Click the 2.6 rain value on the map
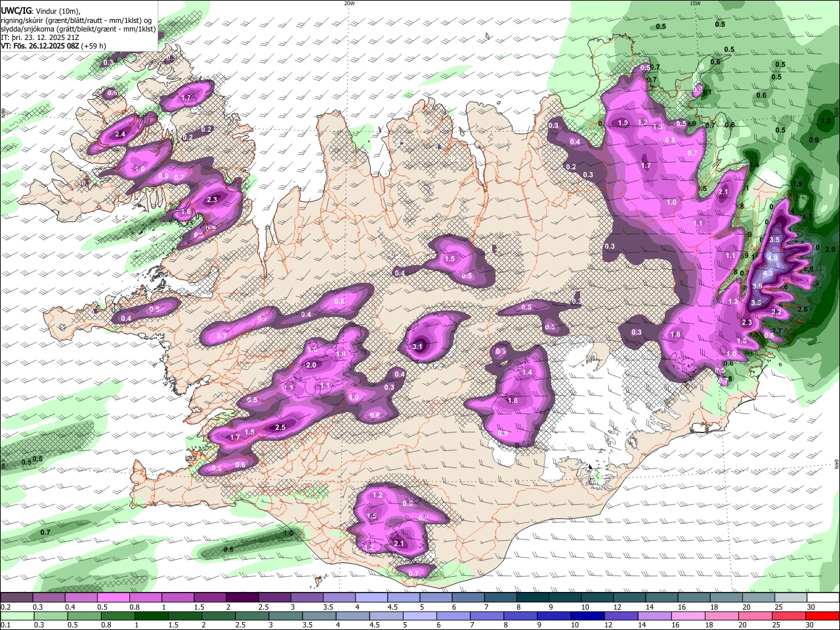This screenshot has width=840, height=630. [x=802, y=309]
